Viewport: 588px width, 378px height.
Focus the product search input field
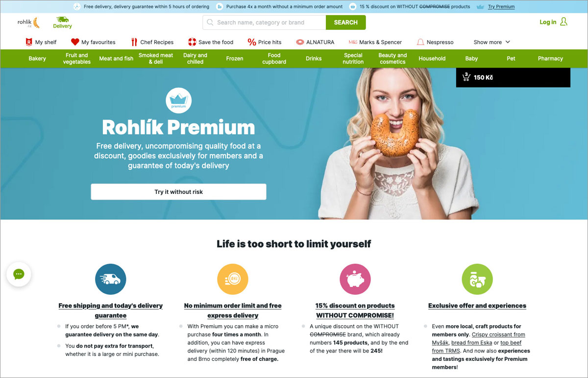264,23
